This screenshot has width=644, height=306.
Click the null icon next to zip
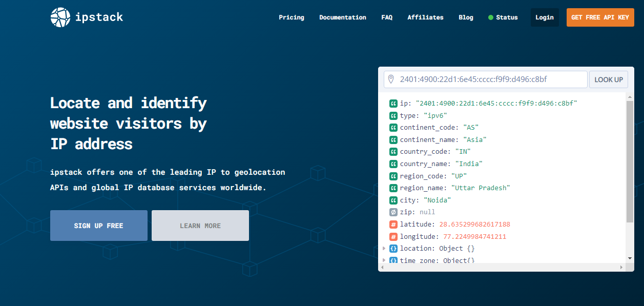pyautogui.click(x=393, y=212)
